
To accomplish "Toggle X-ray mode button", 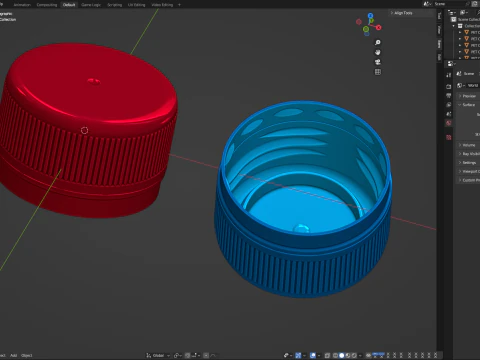I will coord(327,355).
